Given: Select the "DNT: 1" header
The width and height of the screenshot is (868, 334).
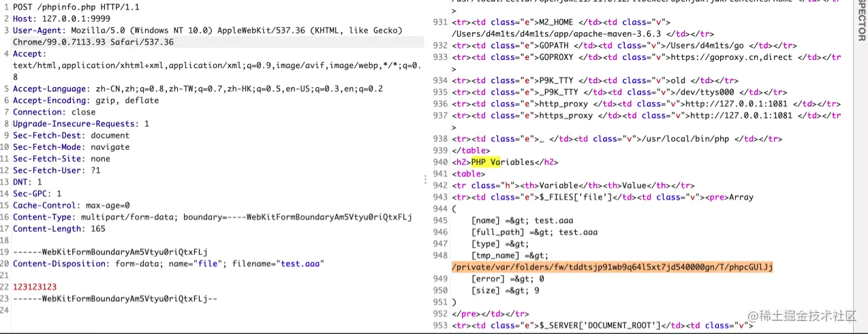Looking at the screenshot, I should 27,182.
